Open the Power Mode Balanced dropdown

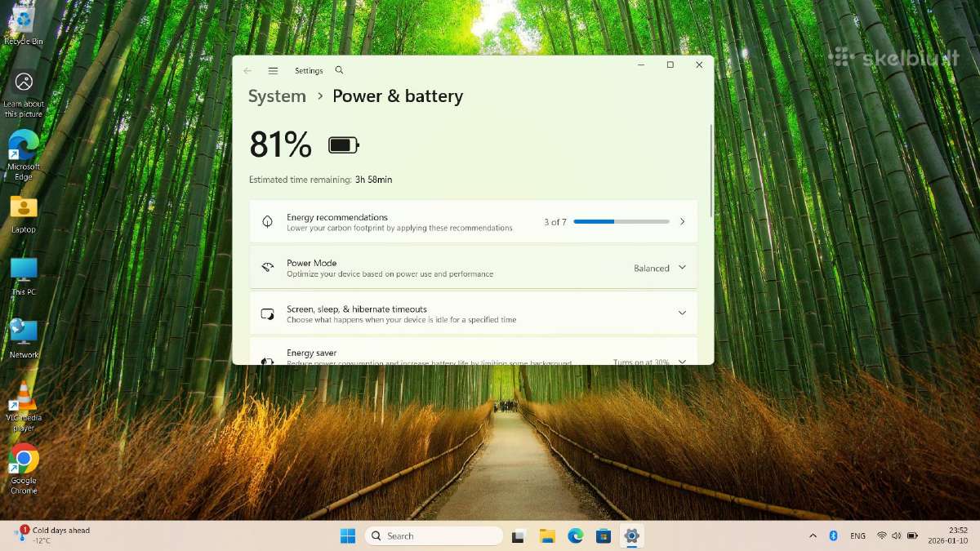coord(660,268)
